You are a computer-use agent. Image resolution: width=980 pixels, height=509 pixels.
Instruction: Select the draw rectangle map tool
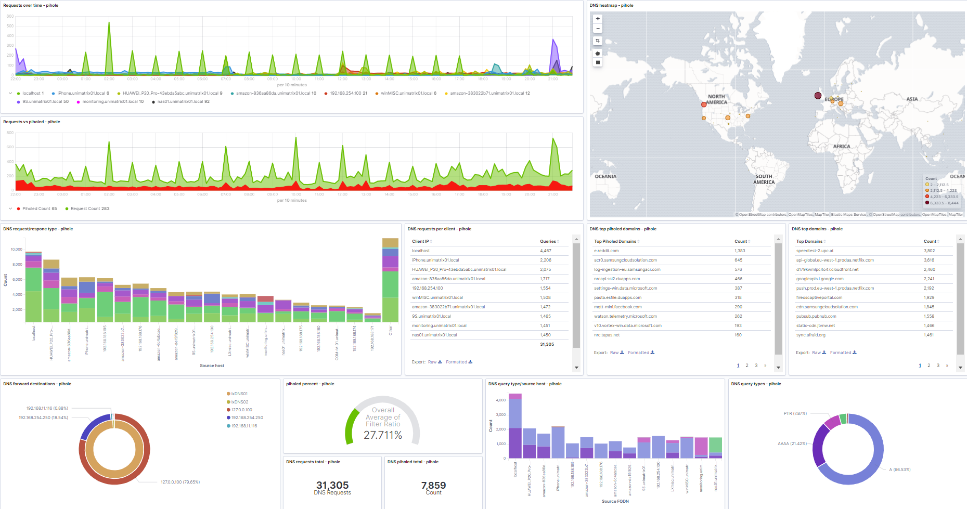598,62
